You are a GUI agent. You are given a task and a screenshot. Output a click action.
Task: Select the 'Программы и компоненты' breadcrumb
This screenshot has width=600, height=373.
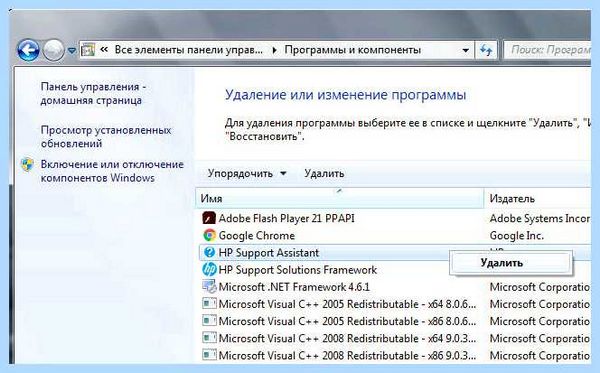click(352, 50)
